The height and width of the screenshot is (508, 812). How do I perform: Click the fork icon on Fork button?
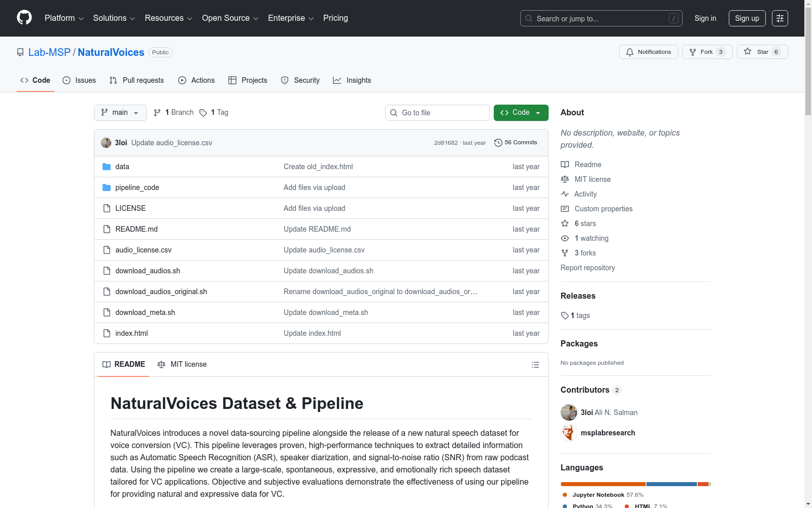pyautogui.click(x=693, y=52)
